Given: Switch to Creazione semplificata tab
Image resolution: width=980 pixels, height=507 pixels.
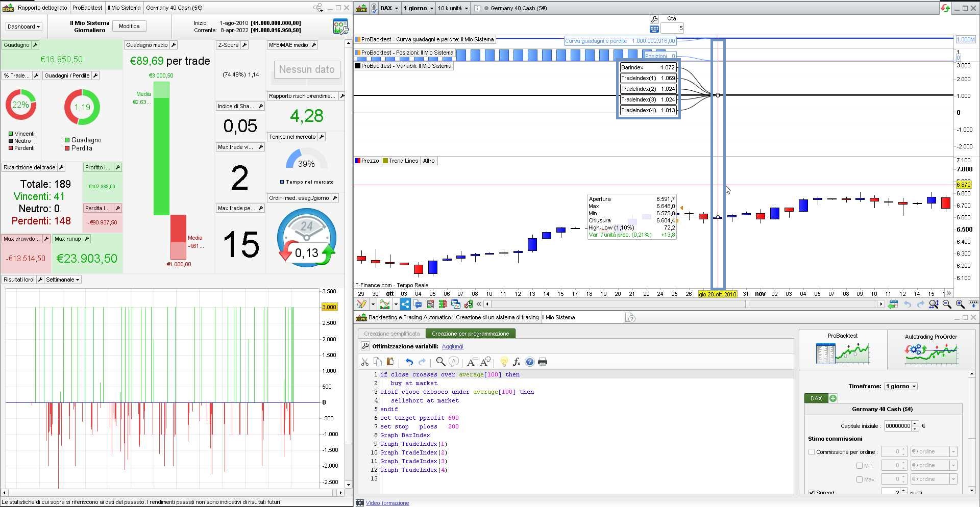Looking at the screenshot, I should coord(391,334).
